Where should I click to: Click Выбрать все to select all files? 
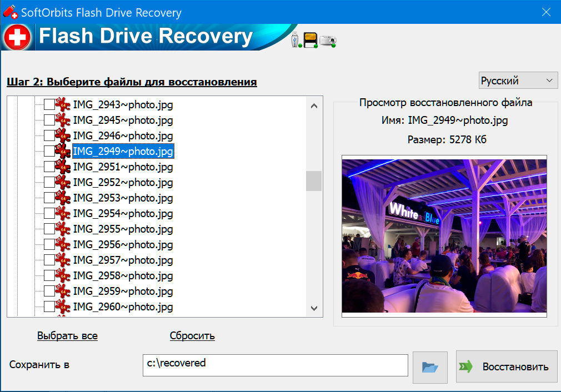click(67, 335)
